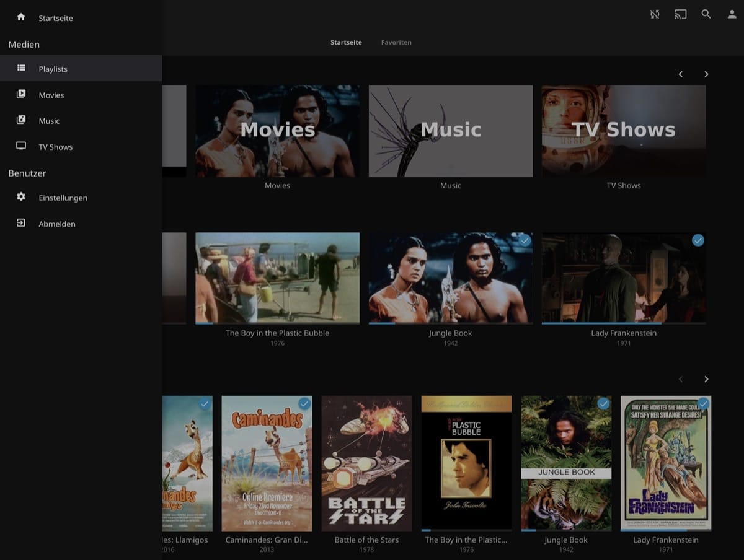Open the cast to device icon

[x=680, y=14]
